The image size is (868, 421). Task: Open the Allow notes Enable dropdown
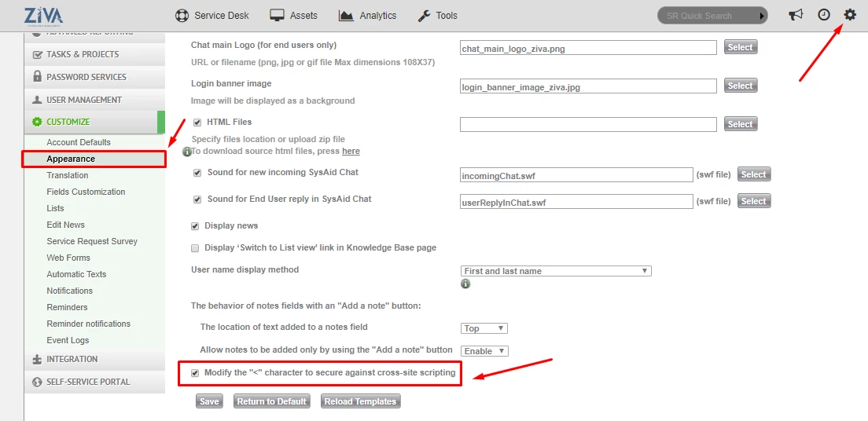484,351
